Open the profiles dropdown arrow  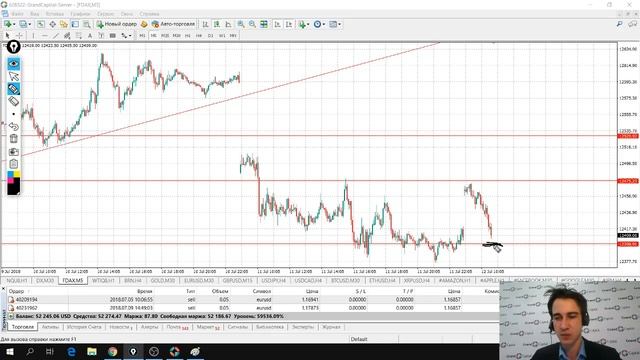(29, 24)
